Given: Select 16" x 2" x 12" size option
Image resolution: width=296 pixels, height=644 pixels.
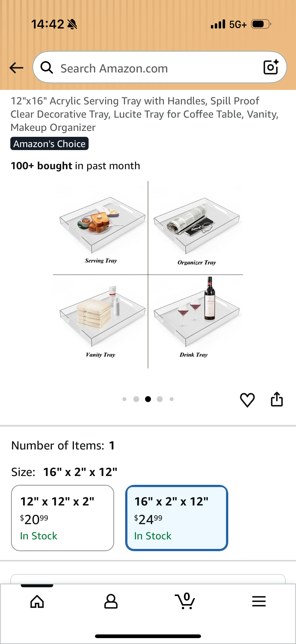Looking at the screenshot, I should pos(177,518).
